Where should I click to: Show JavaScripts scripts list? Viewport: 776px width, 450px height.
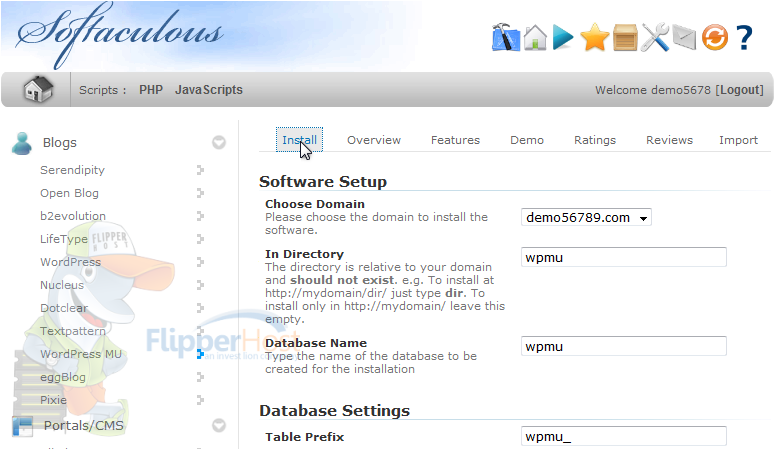[x=209, y=90]
